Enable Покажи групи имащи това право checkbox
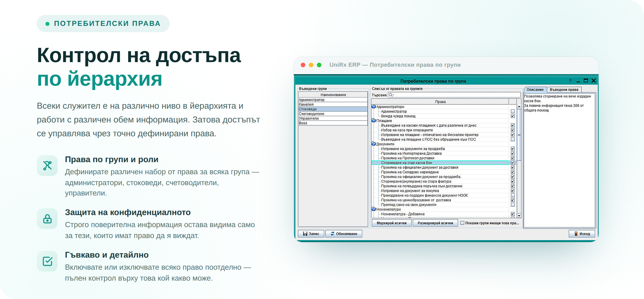This screenshot has height=299, width=644. pos(462,223)
